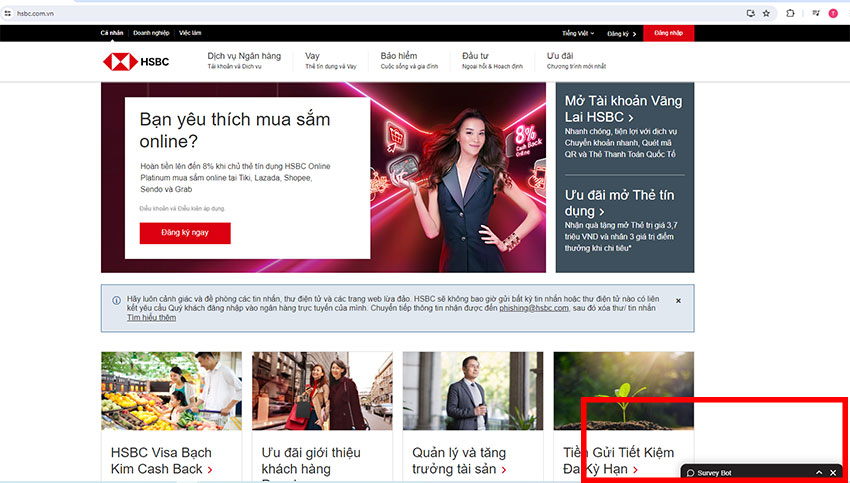Image resolution: width=850 pixels, height=483 pixels.
Task: Click the red Đăng nhập button
Action: click(668, 33)
